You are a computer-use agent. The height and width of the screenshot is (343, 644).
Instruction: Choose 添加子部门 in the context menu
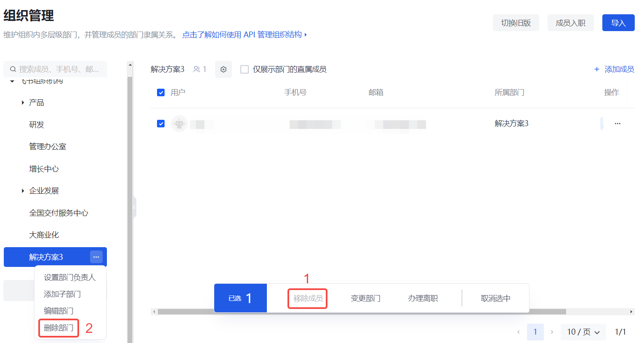click(x=62, y=294)
